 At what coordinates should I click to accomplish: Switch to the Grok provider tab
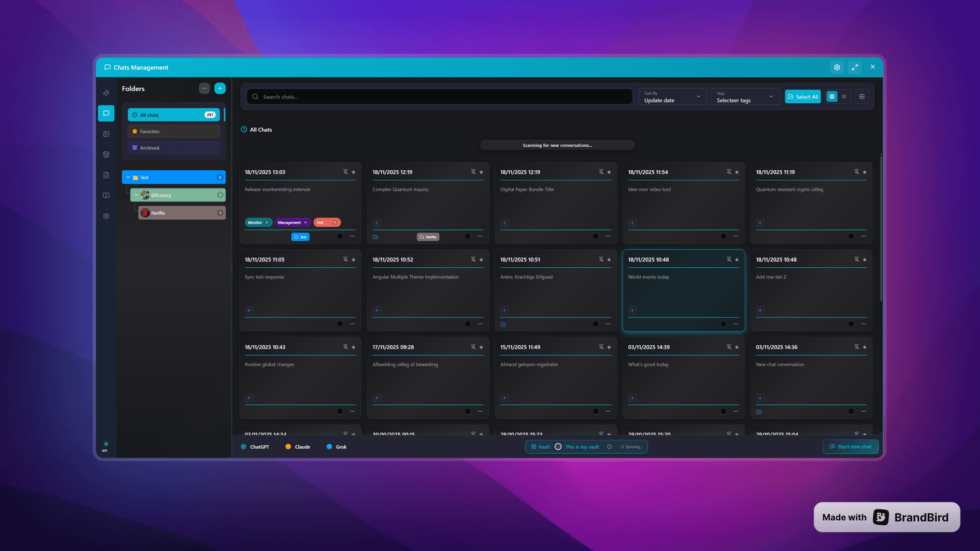point(336,447)
